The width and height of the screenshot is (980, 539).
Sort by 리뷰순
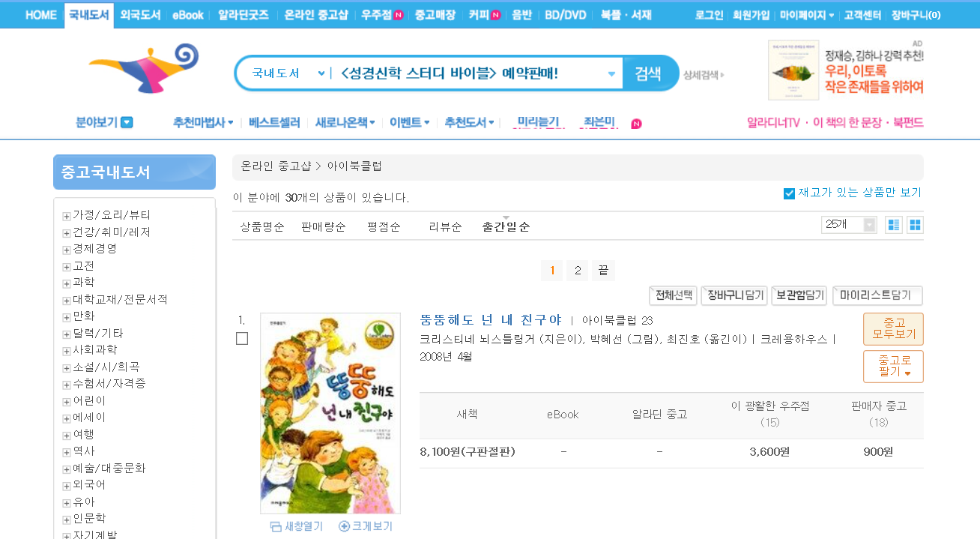445,226
